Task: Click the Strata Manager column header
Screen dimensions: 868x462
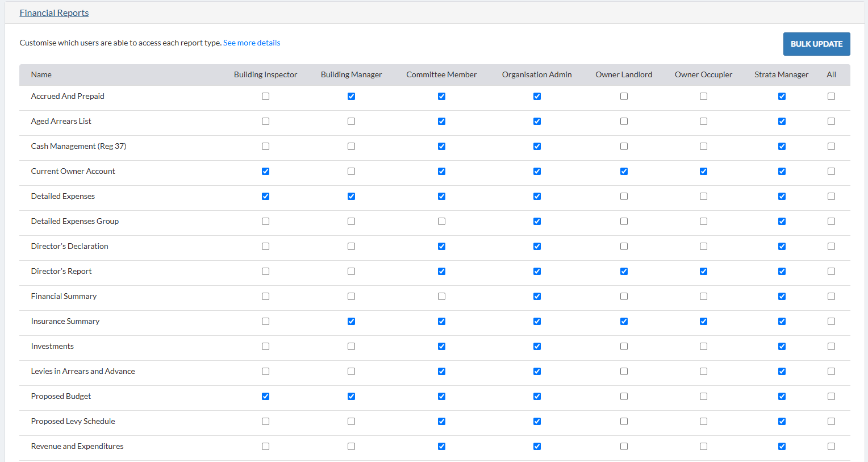Action: [782, 74]
